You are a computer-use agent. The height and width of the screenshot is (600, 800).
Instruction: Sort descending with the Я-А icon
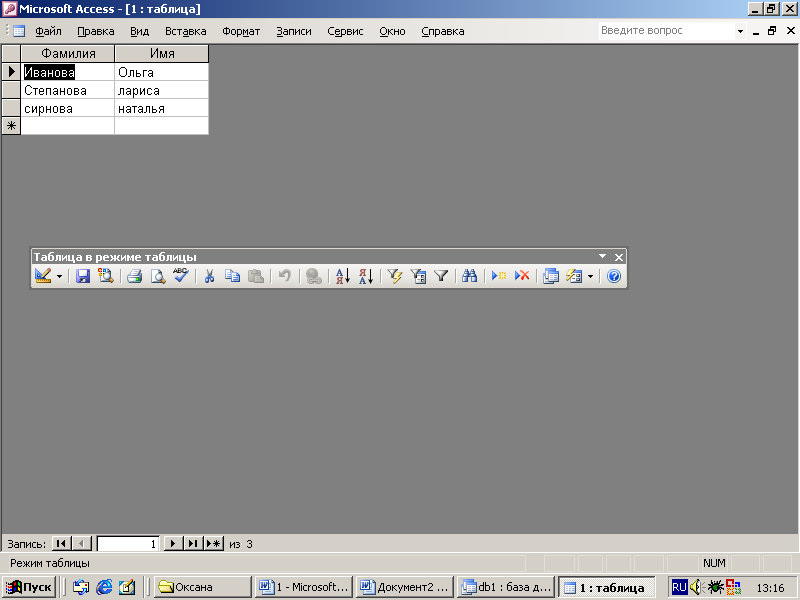click(x=365, y=276)
